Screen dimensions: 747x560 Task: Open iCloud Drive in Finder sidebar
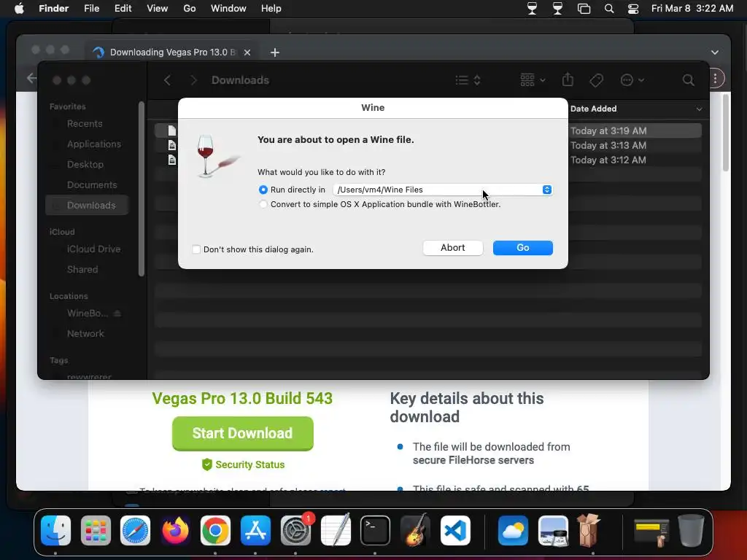pyautogui.click(x=93, y=249)
